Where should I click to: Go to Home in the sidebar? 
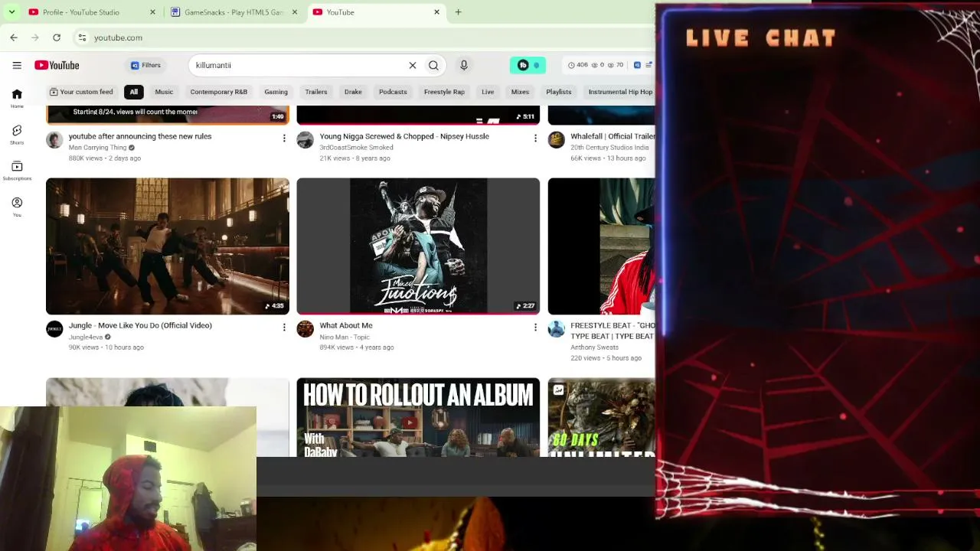pyautogui.click(x=17, y=97)
